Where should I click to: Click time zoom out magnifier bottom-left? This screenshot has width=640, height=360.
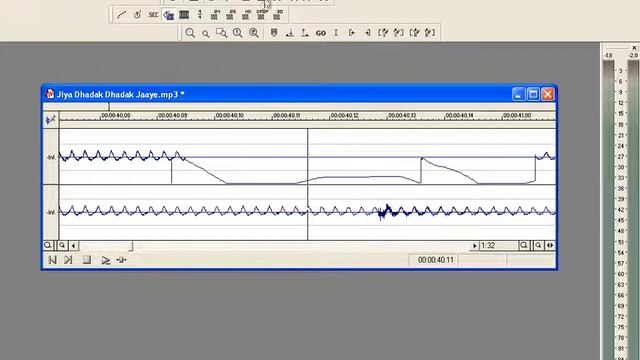(x=62, y=245)
